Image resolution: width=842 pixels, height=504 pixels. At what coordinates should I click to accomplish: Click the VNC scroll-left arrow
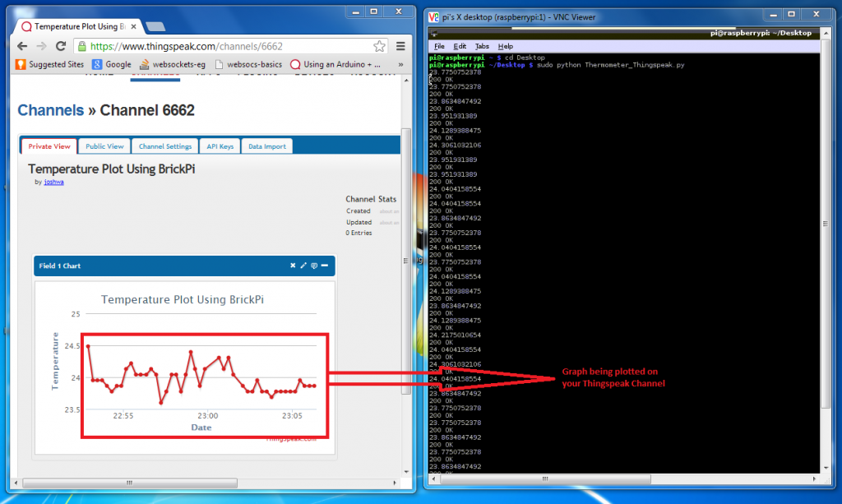(434, 479)
